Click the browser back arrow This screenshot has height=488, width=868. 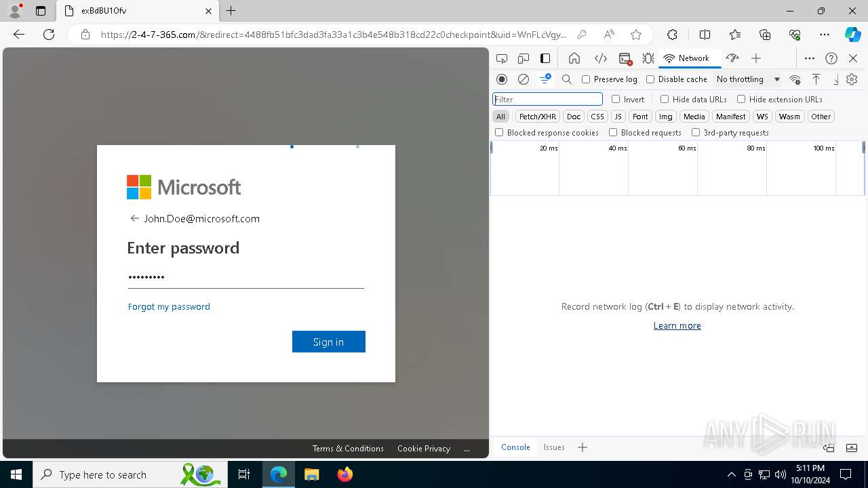[19, 35]
